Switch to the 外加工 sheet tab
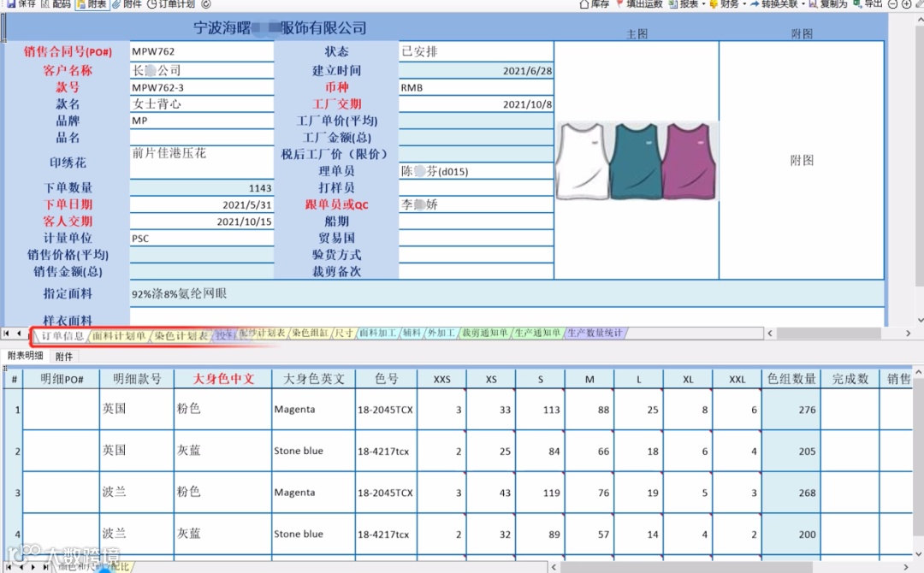 click(441, 333)
